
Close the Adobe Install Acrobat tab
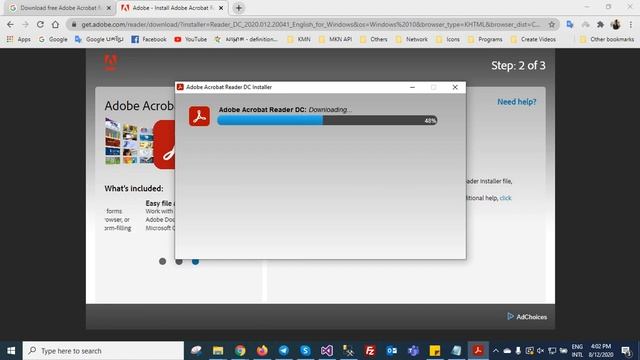[x=221, y=8]
